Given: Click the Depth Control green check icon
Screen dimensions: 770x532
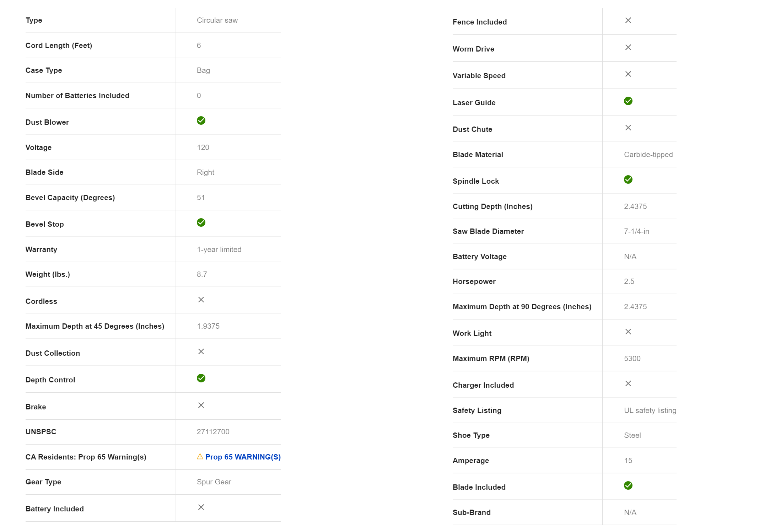Looking at the screenshot, I should click(x=201, y=378).
